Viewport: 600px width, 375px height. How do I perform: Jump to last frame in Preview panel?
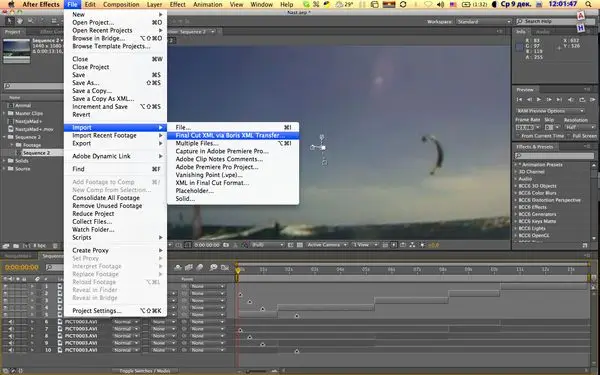coord(559,99)
